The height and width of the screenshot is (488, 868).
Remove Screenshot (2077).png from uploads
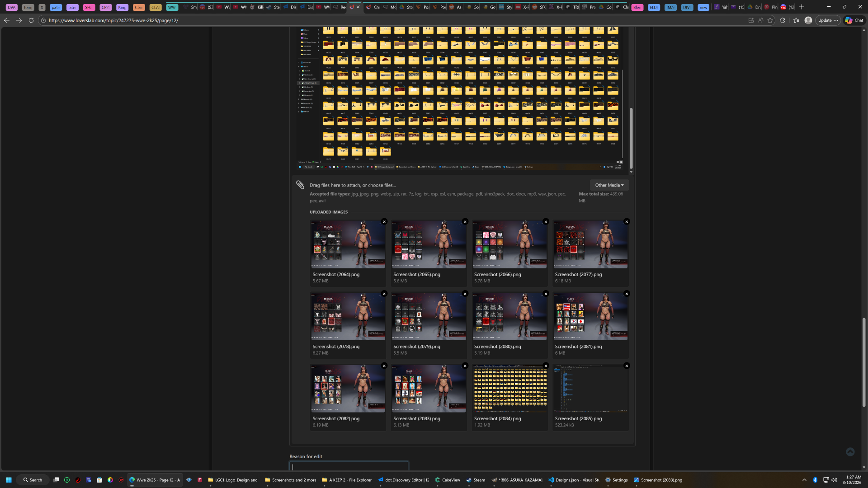click(627, 221)
